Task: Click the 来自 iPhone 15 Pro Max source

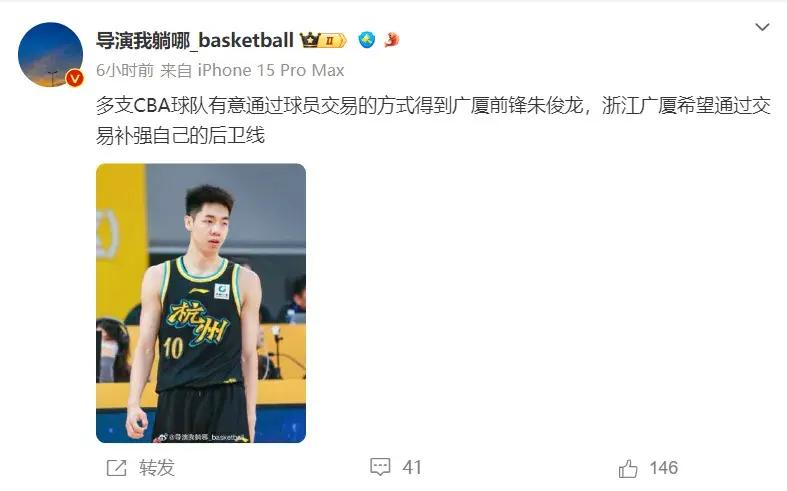Action: coord(252,70)
